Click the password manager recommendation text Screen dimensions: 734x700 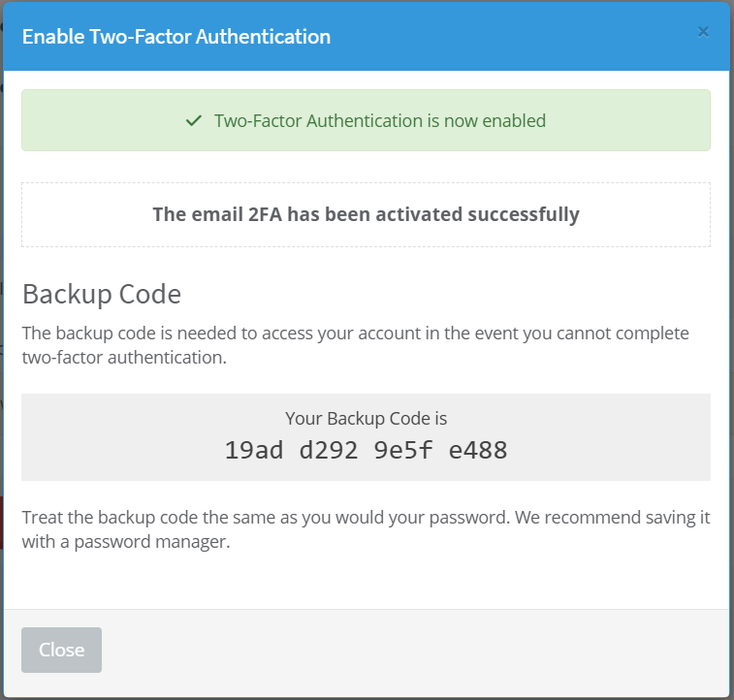[x=367, y=529]
